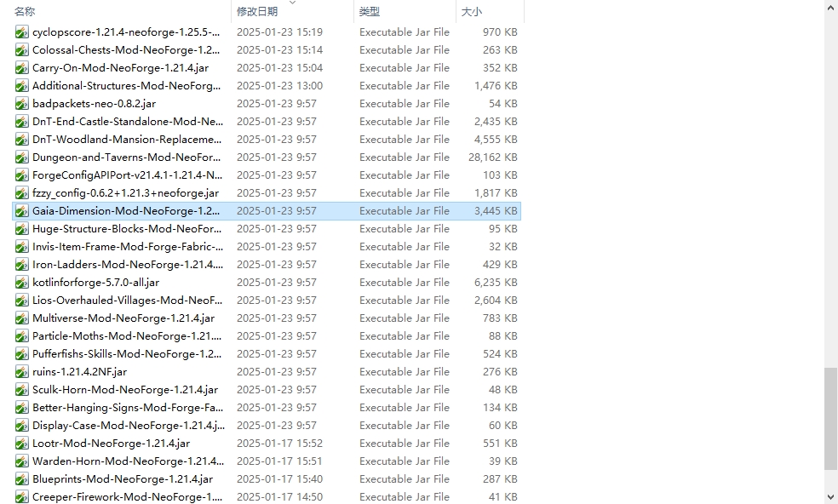Click the date 2025-01-17 15:51
Viewport: 838px width, 504px height.
tap(279, 461)
